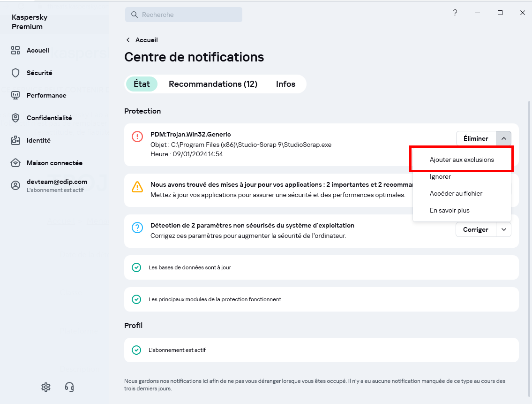Screen dimensions: 532x404
Task: Open the Accueil sidebar section
Action: pyautogui.click(x=30, y=50)
